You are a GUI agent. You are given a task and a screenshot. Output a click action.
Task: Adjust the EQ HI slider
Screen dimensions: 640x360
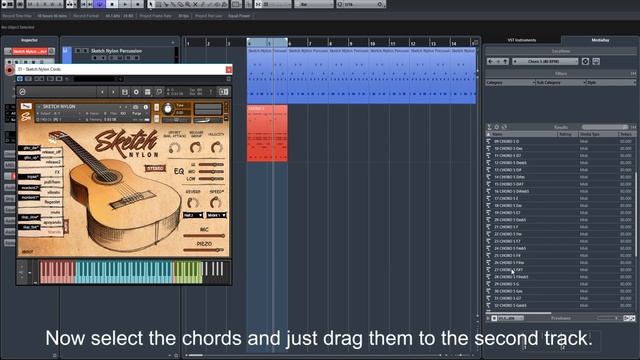coord(211,164)
